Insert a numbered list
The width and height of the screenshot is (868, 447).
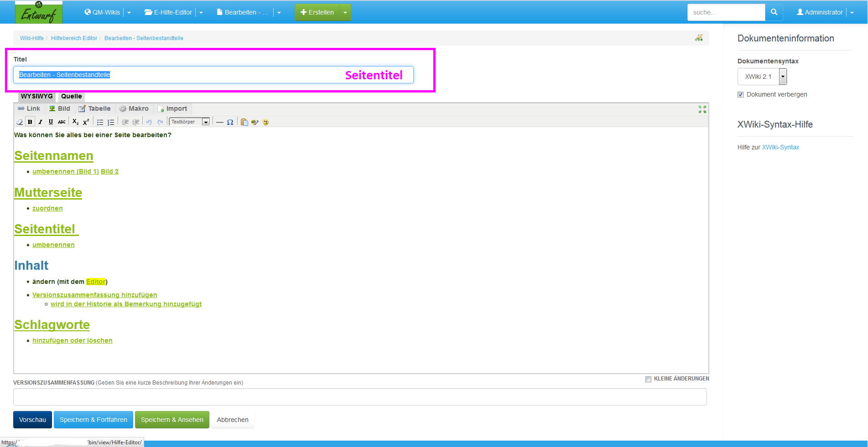[111, 122]
